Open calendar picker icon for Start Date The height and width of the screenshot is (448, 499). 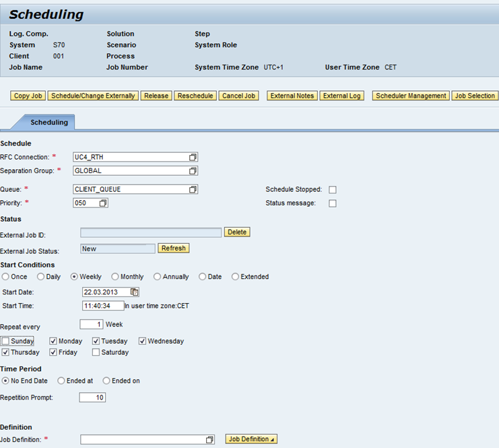(135, 292)
